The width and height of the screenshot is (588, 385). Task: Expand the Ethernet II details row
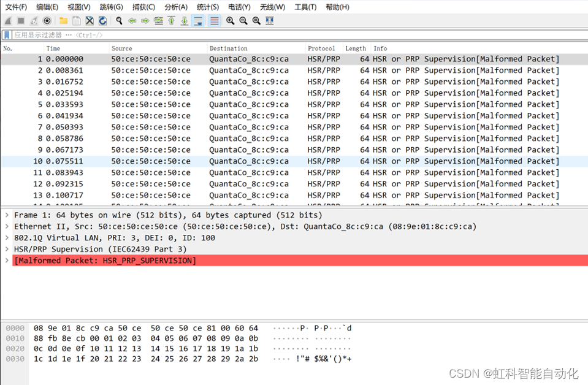pos(7,226)
